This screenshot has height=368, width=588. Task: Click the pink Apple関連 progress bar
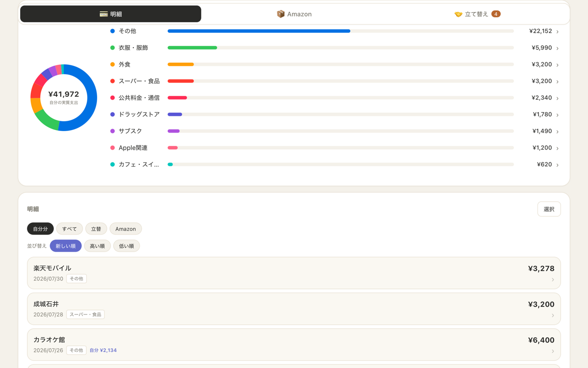(172, 148)
